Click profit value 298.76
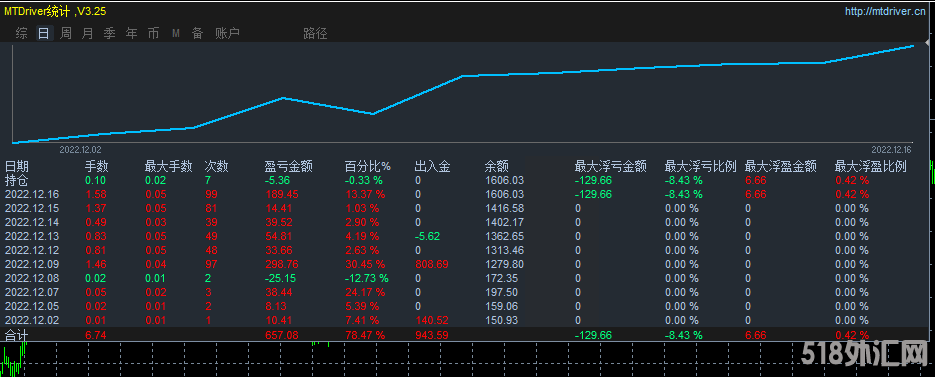 tap(281, 264)
